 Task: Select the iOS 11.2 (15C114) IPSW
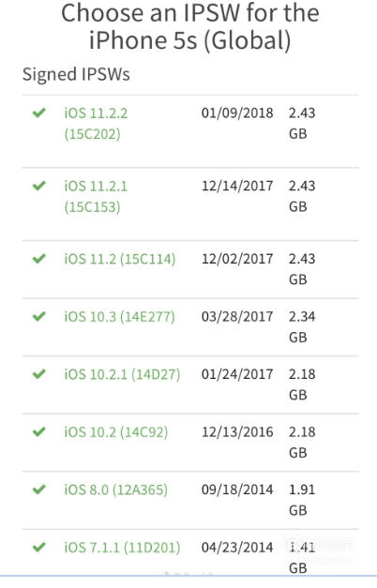click(120, 259)
